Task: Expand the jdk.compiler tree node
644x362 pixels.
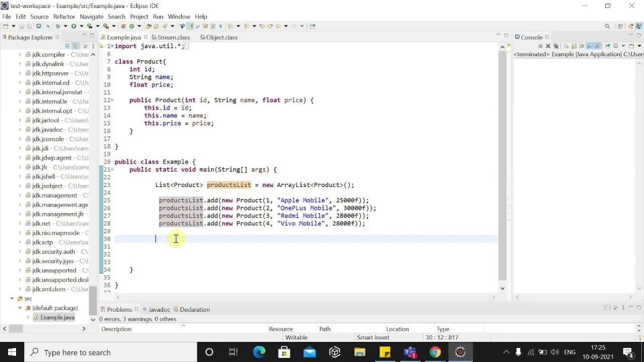Action: [x=20, y=55]
